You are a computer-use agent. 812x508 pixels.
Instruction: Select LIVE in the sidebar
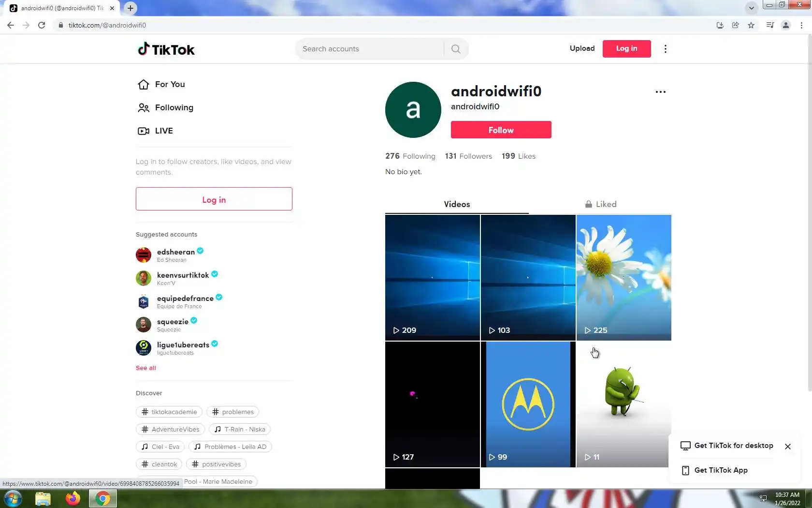point(164,131)
